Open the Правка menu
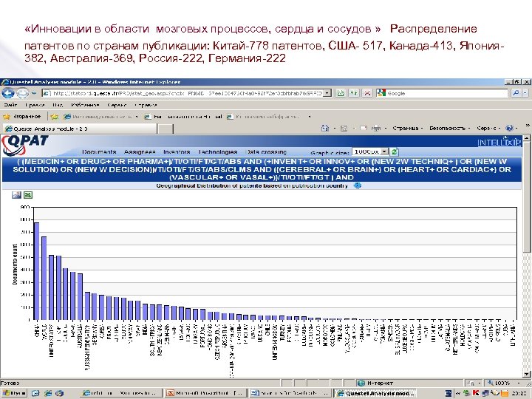The height and width of the screenshot is (399, 532). click(x=35, y=105)
